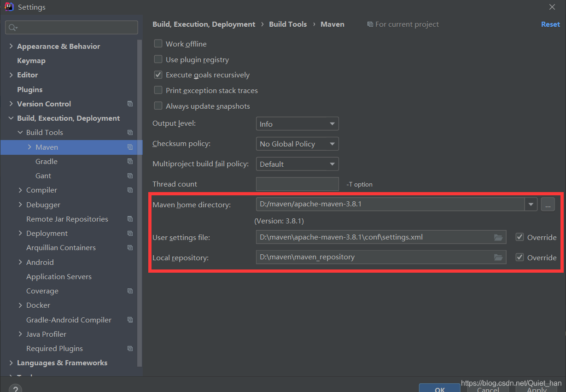Toggle Override for User settings file
The image size is (566, 392).
click(x=519, y=237)
